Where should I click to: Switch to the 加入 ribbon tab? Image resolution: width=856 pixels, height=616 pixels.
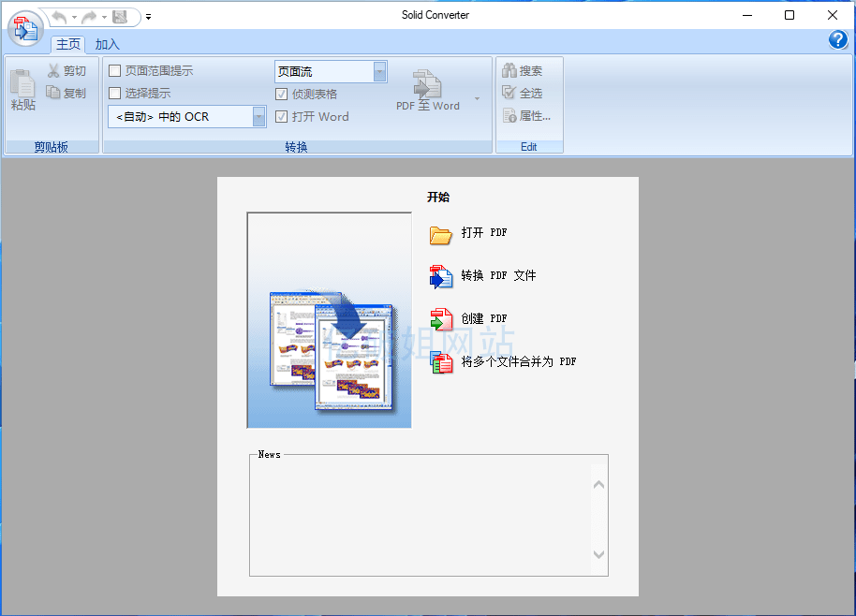click(x=105, y=43)
